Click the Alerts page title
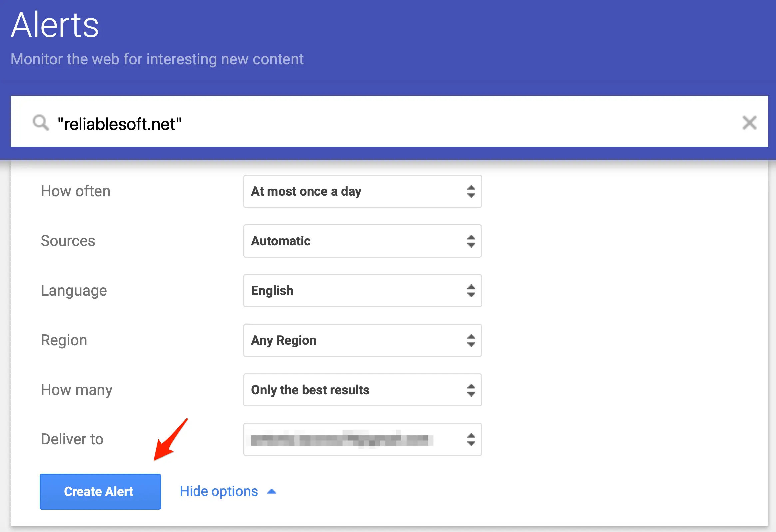The image size is (776, 532). pyautogui.click(x=55, y=25)
